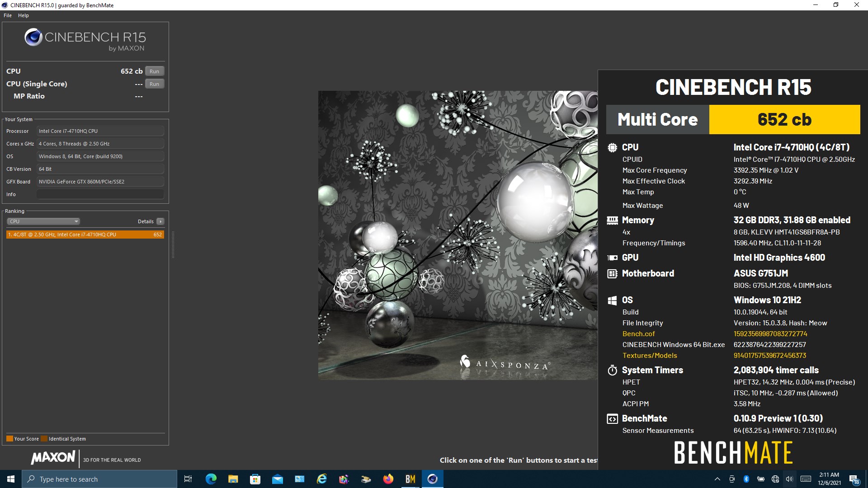Launch Internet Explorer from the taskbar
868x488 pixels.
pos(322,479)
